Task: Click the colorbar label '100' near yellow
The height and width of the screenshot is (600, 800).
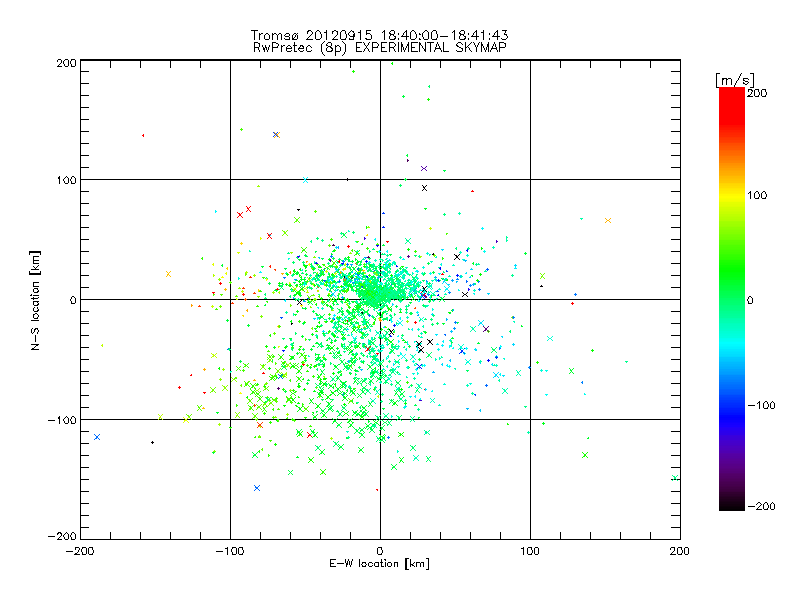Action: point(757,195)
